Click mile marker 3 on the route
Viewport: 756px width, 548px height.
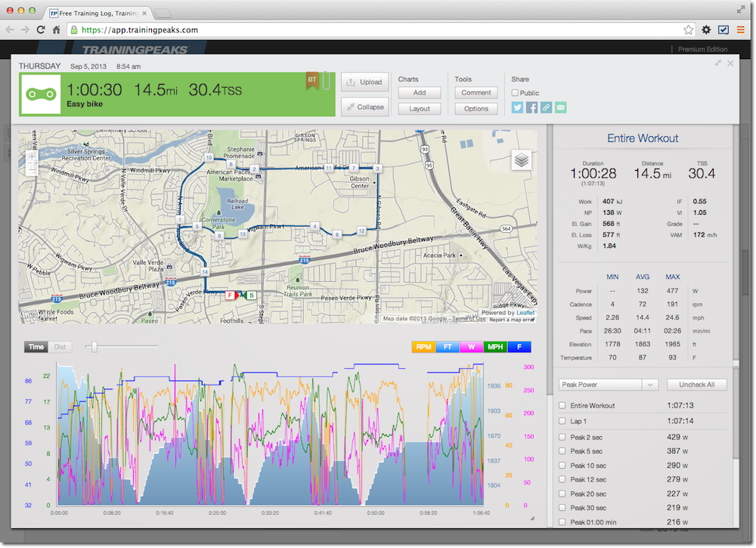click(x=377, y=169)
